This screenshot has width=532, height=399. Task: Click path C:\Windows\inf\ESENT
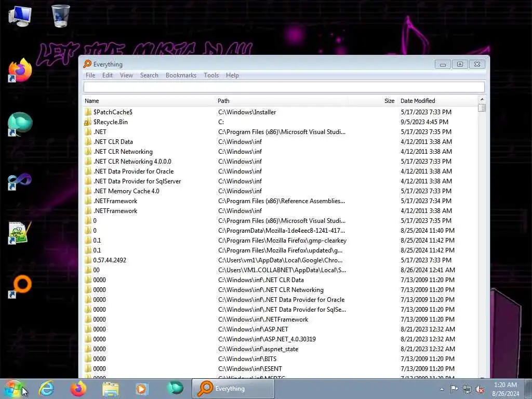click(x=250, y=368)
